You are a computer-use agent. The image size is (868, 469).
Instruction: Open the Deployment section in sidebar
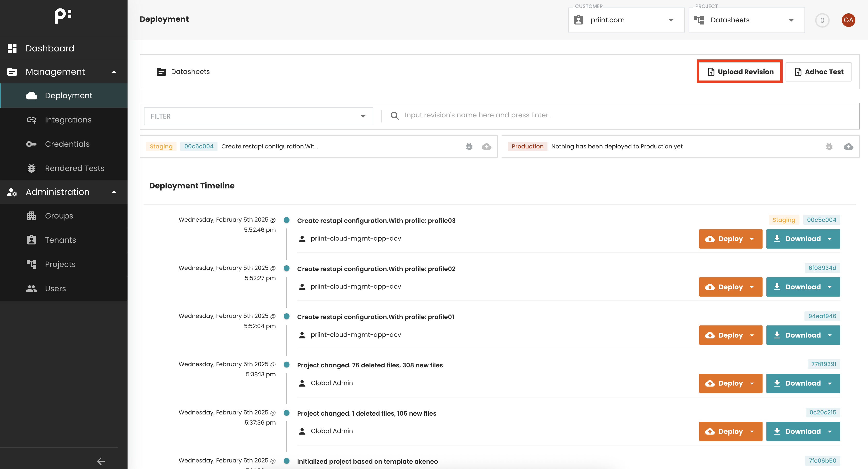point(68,95)
